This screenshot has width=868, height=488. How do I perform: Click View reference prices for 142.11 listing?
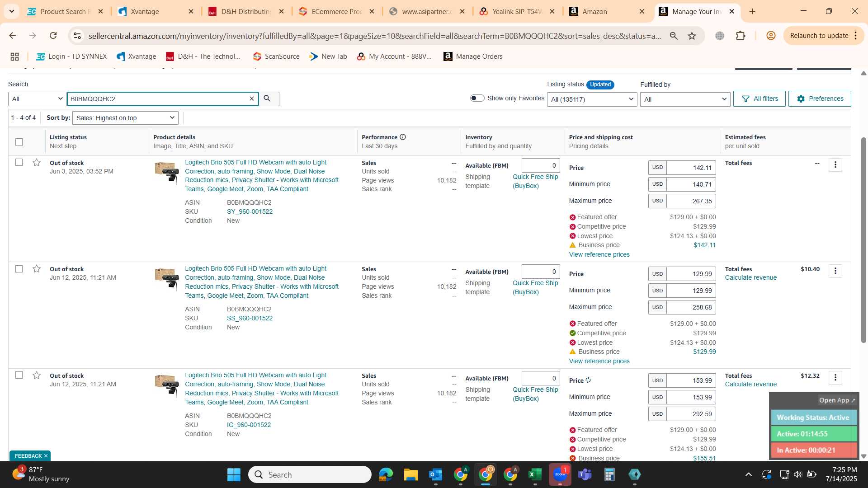point(599,254)
